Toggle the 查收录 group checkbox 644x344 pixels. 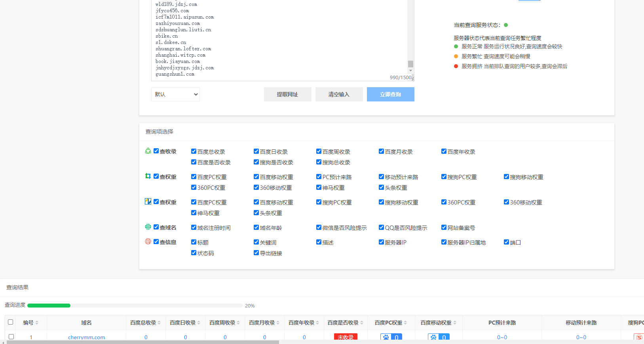point(156,151)
